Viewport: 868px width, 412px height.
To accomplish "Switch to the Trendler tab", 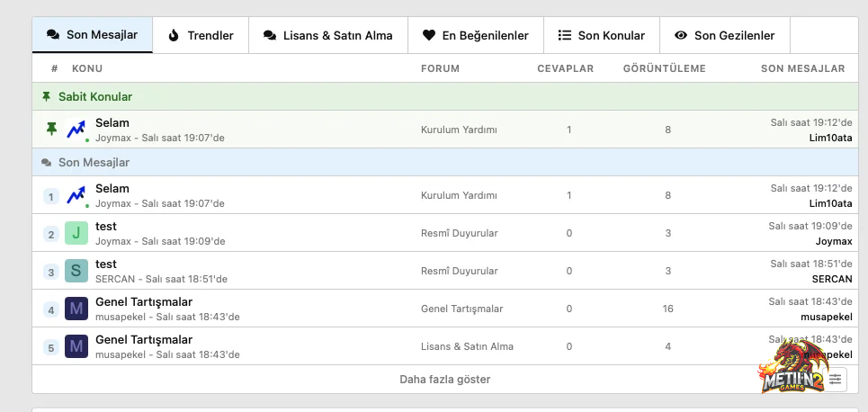I will (x=201, y=35).
